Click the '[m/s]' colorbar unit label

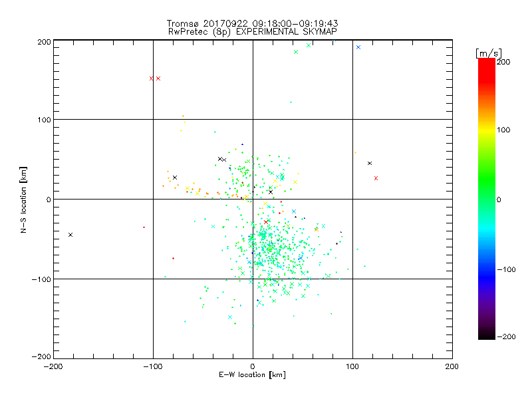489,53
